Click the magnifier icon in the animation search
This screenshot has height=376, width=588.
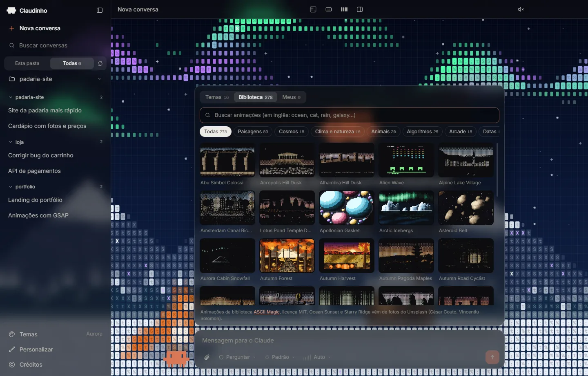(207, 115)
